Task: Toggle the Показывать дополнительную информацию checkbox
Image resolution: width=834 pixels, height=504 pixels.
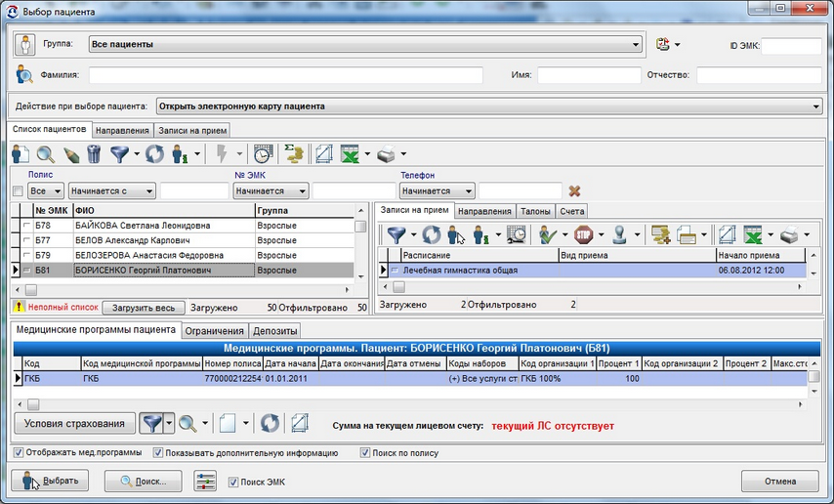Action: [158, 453]
